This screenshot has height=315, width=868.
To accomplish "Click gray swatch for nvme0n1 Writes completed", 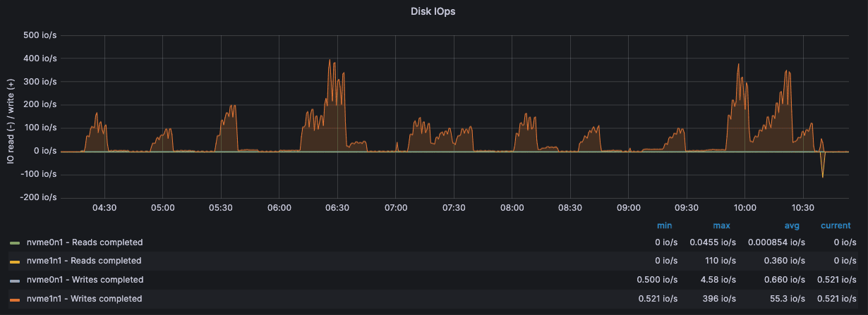I will [14, 280].
